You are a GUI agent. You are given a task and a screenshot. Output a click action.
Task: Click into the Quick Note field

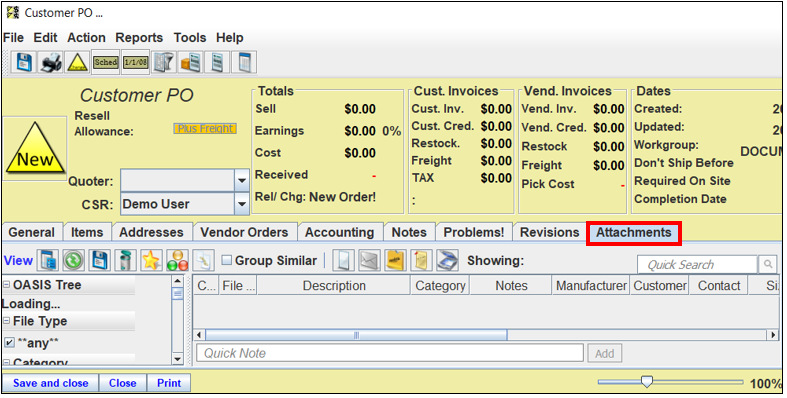[390, 353]
